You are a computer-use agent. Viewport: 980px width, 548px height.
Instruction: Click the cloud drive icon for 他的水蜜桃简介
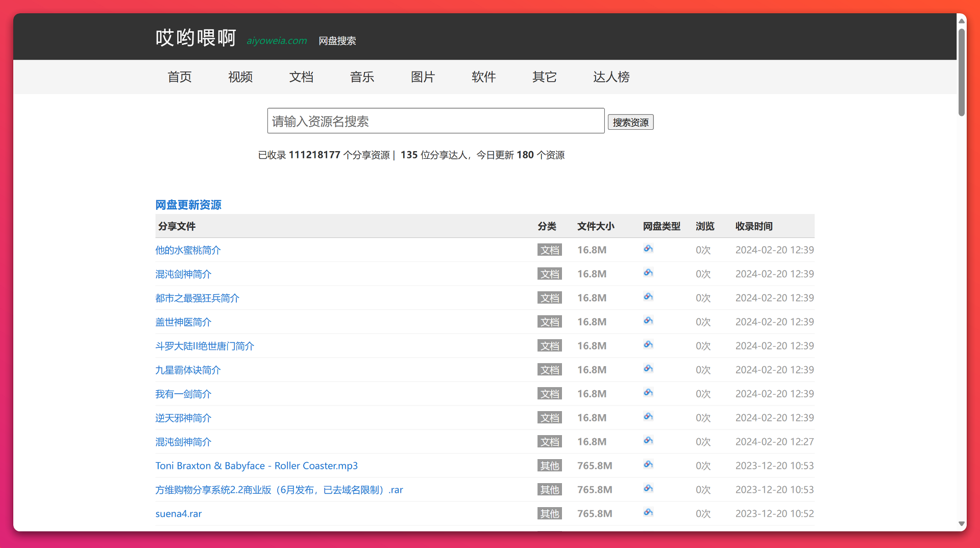pyautogui.click(x=648, y=249)
